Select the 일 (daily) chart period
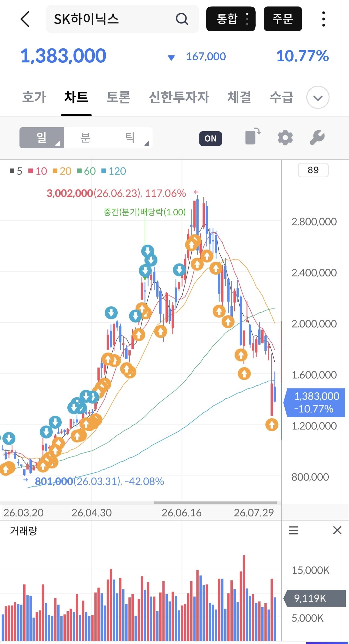Image resolution: width=349 pixels, height=644 pixels. point(42,138)
